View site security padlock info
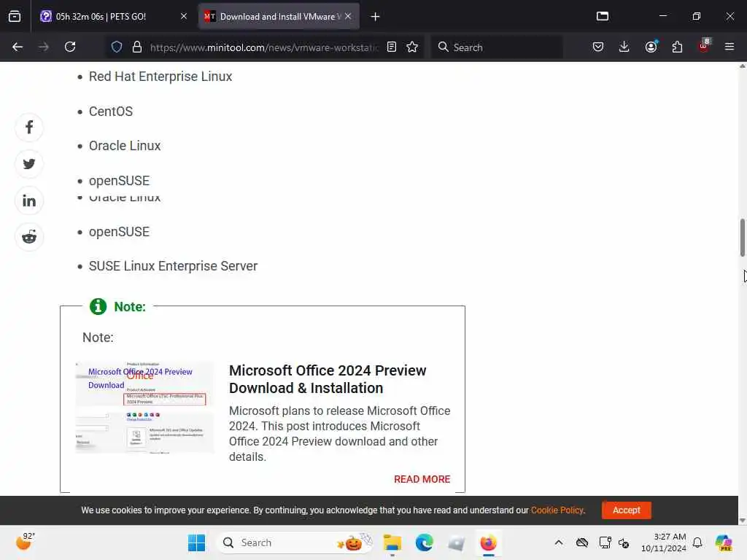 coord(137,47)
